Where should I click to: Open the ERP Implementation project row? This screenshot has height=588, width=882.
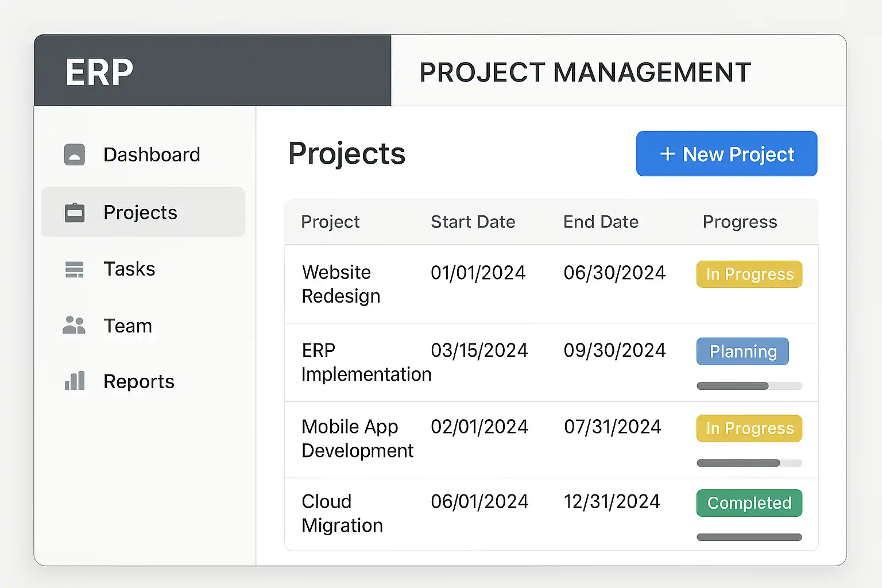pos(366,362)
